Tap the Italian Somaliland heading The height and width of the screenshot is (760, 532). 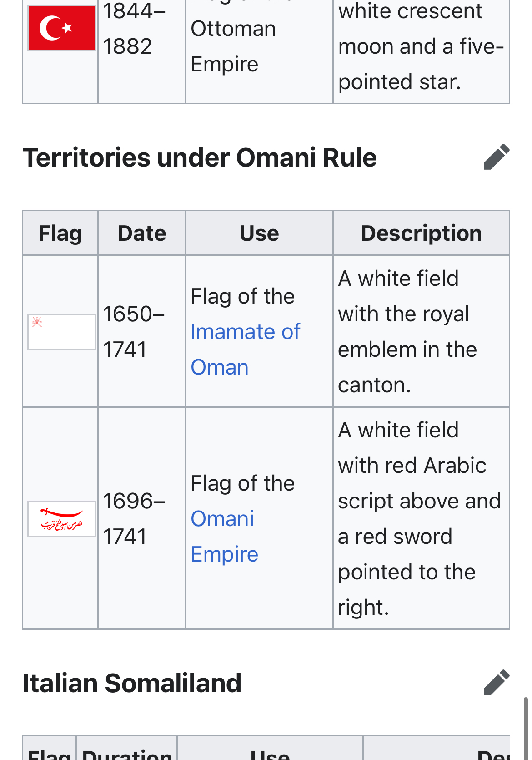coord(132,683)
